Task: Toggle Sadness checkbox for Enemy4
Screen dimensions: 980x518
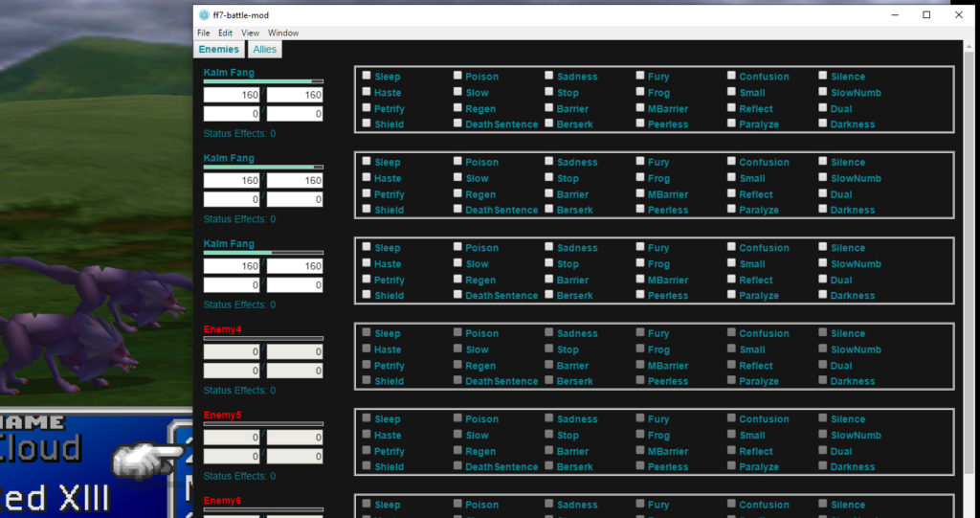Action: click(548, 333)
